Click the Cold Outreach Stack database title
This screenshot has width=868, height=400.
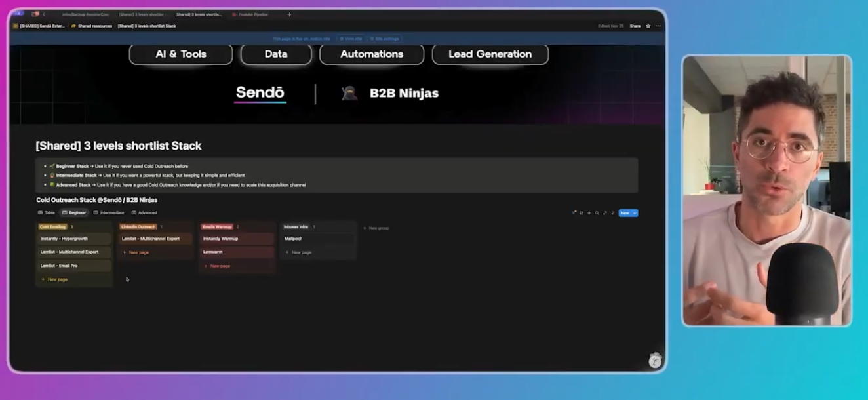click(97, 200)
